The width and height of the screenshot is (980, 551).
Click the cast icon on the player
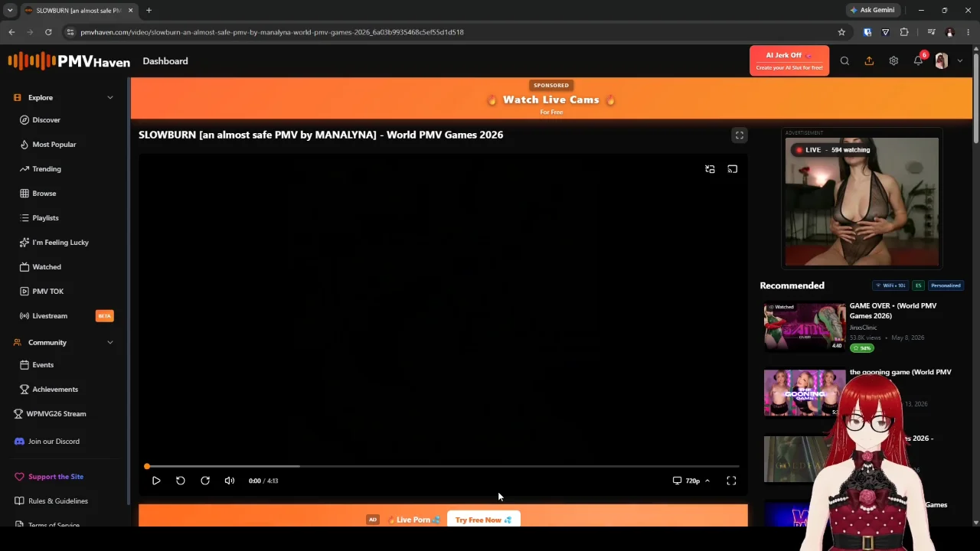click(733, 169)
